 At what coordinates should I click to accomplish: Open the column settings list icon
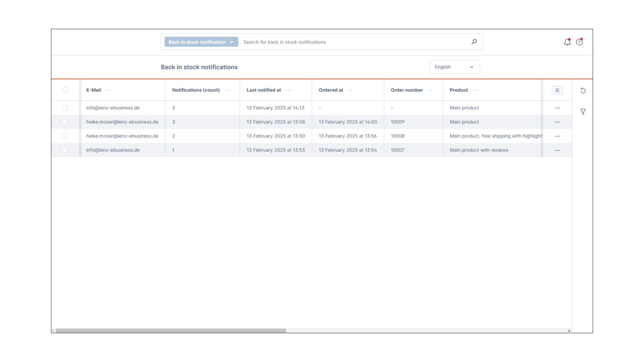point(557,90)
